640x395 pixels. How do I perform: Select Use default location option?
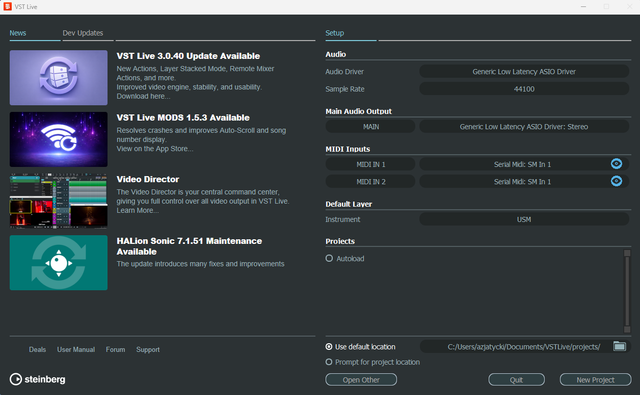[329, 346]
